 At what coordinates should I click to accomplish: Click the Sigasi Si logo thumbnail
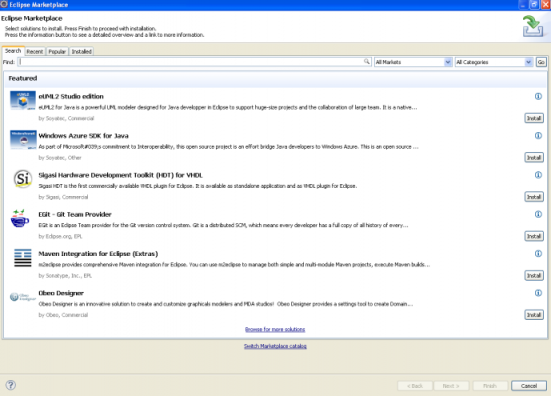coord(23,179)
